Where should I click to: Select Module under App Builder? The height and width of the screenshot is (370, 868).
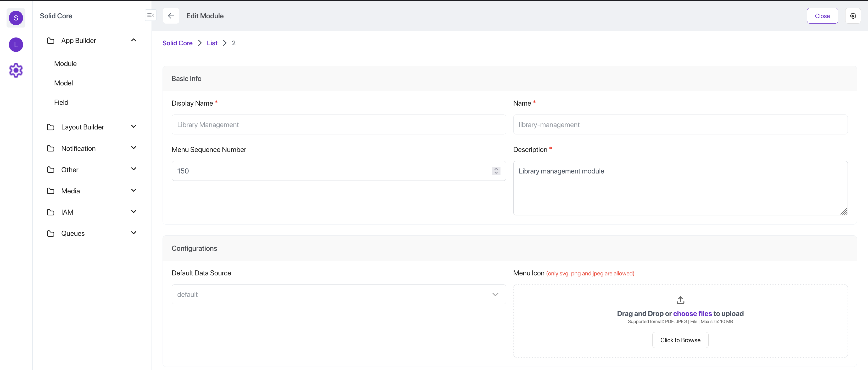[x=65, y=63]
